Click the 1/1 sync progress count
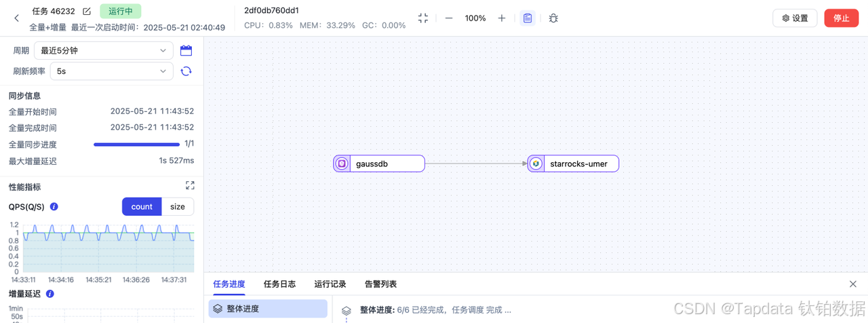 (x=189, y=144)
